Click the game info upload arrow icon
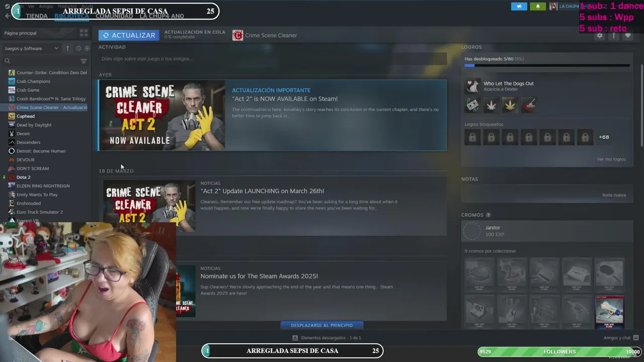Image resolution: width=644 pixels, height=362 pixels. (613, 35)
